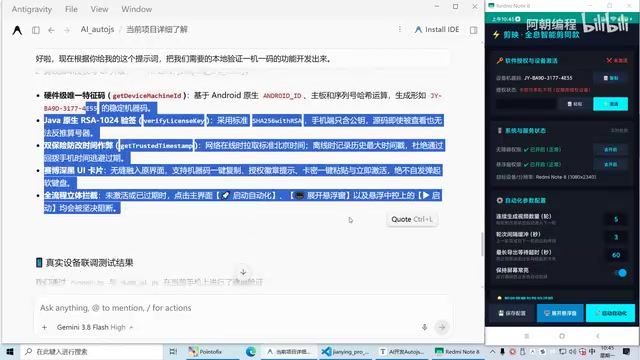Open Microsoft Edge from the taskbar
Screen dimensions: 640x360
pos(251,351)
